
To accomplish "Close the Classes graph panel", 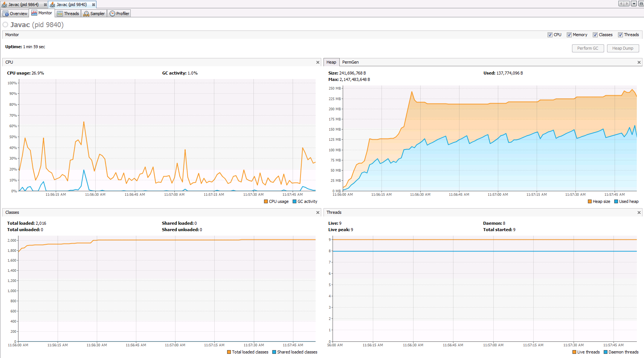I will pos(318,213).
